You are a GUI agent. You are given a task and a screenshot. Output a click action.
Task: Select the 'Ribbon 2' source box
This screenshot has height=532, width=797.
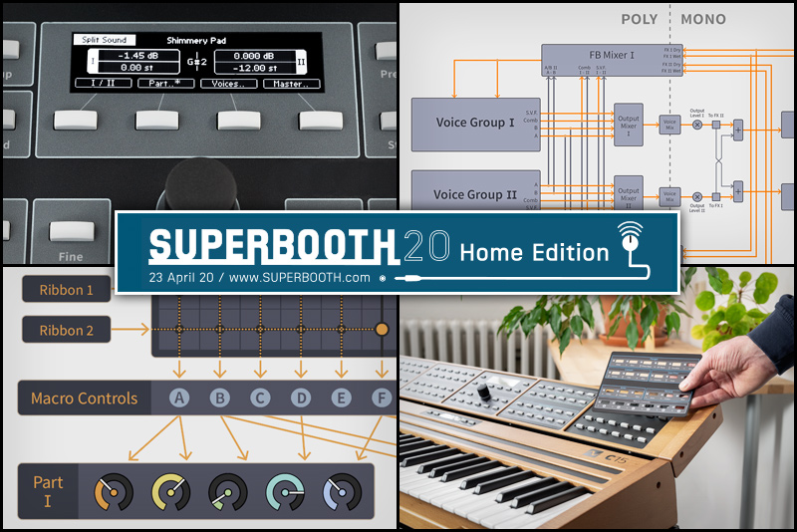[66, 330]
